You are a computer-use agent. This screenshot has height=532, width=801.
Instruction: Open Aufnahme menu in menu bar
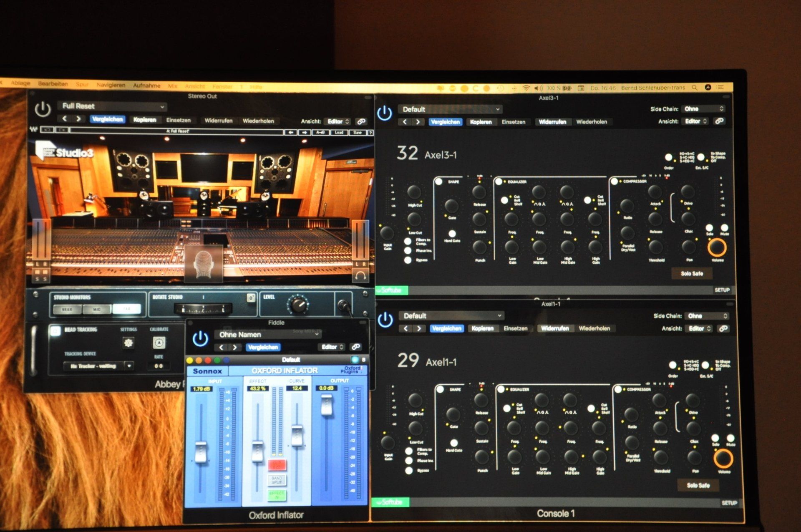pos(146,86)
